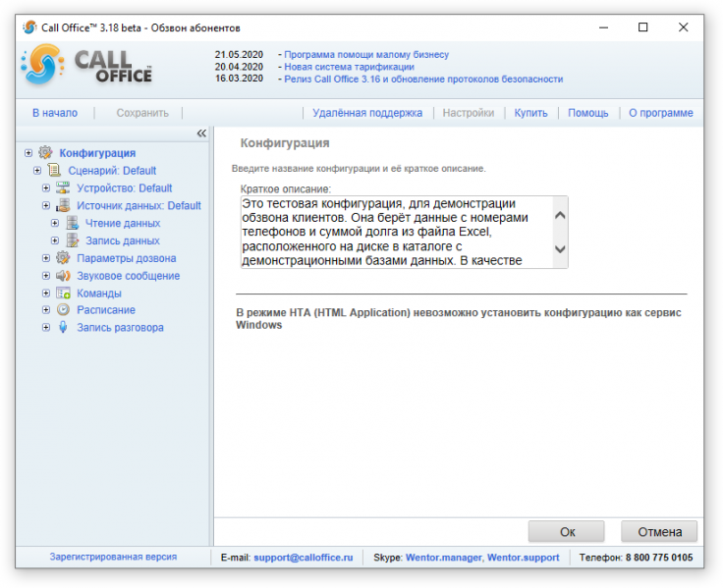Open the Купить menu item

pos(530,113)
